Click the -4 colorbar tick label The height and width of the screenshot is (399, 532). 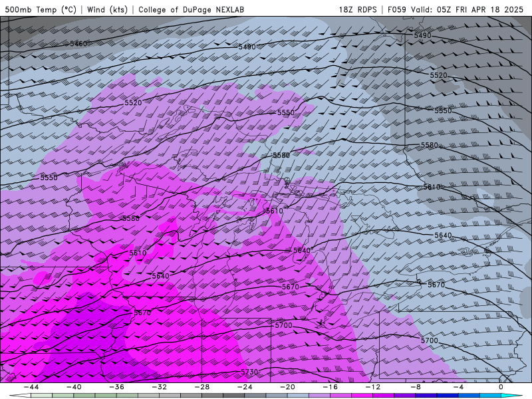point(458,387)
